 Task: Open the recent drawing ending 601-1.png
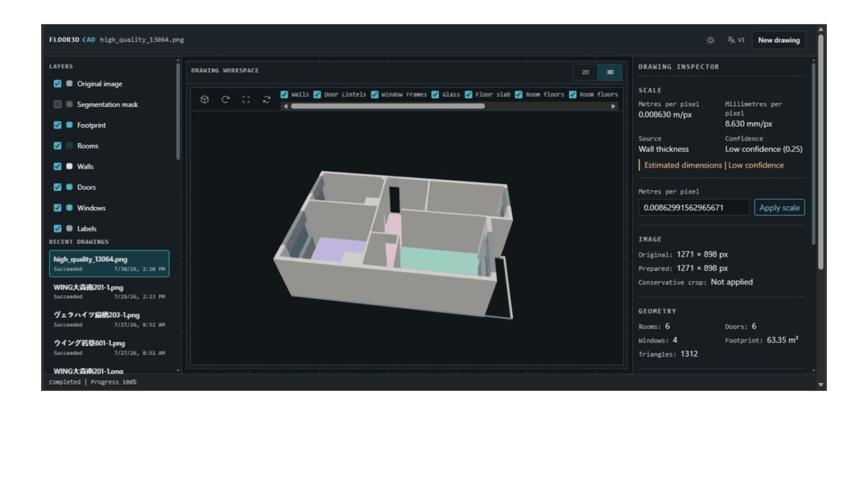tap(109, 347)
